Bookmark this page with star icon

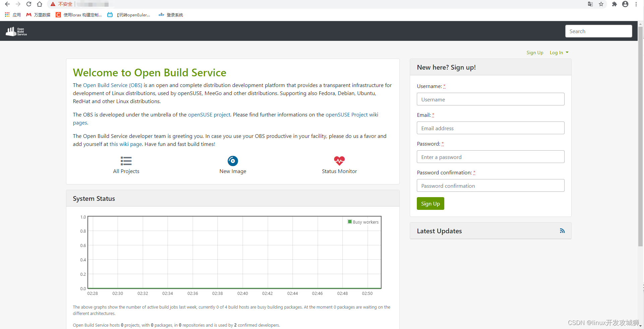pyautogui.click(x=601, y=4)
